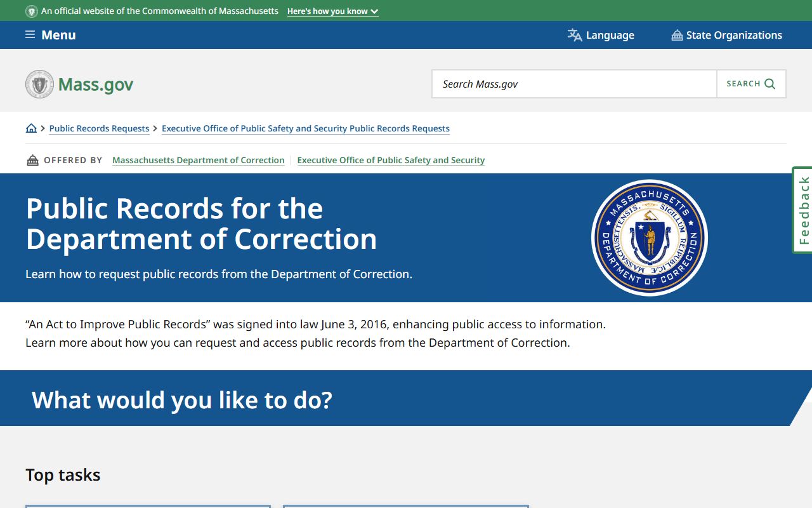Click the Massachusetts seal logo beside Mass.gov
Viewport: 812px width, 508px height.
[x=39, y=84]
